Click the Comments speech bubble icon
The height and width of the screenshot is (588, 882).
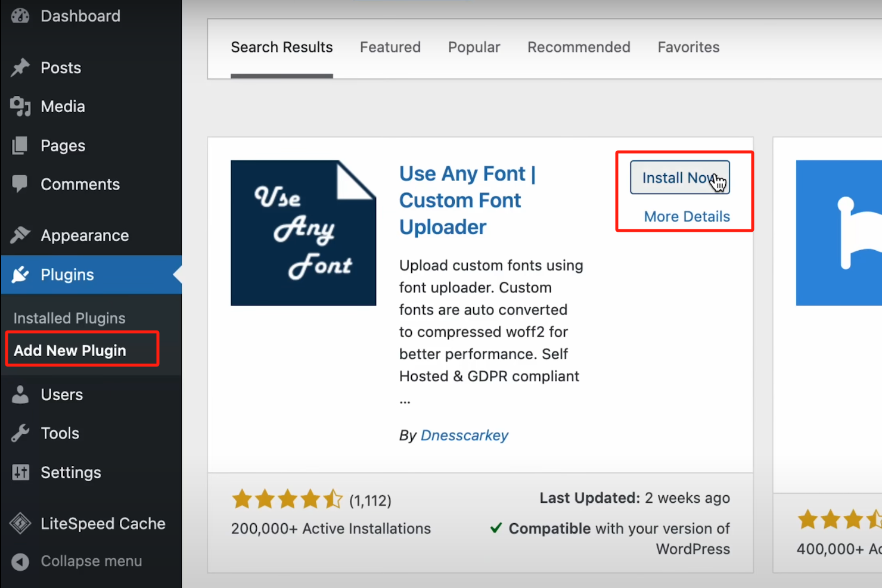point(20,184)
